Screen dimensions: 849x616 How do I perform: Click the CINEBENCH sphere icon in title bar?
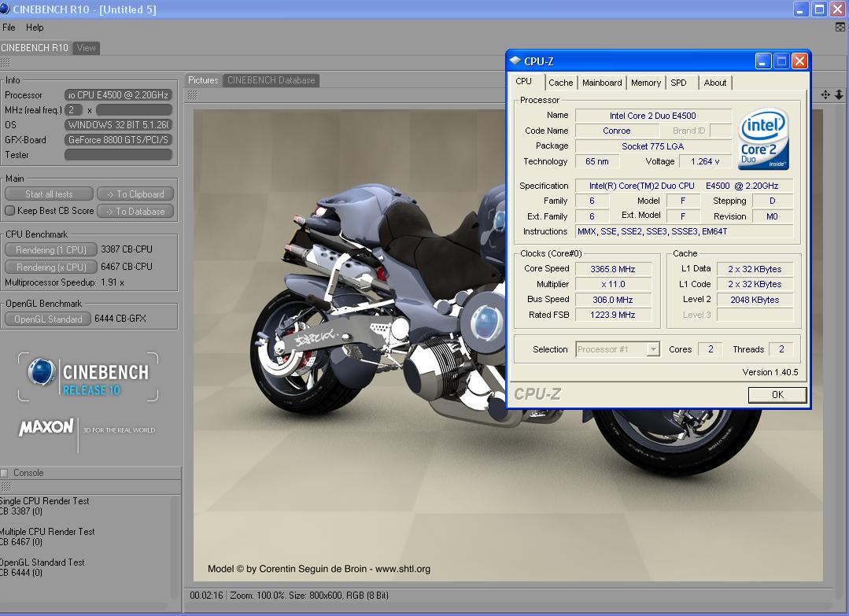(x=5, y=9)
